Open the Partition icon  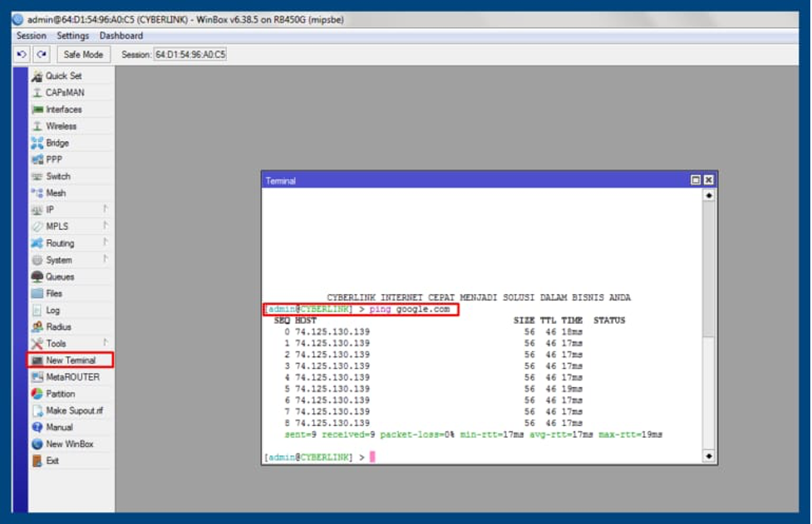[x=37, y=394]
